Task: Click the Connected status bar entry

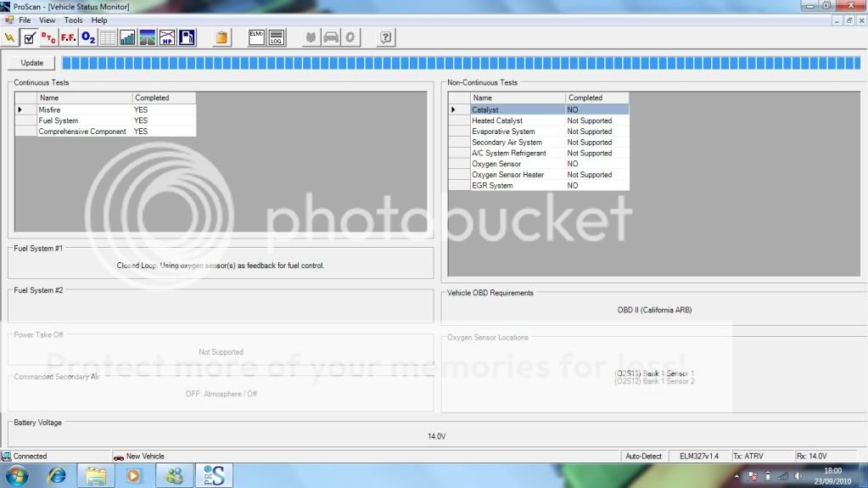Action: tap(30, 457)
